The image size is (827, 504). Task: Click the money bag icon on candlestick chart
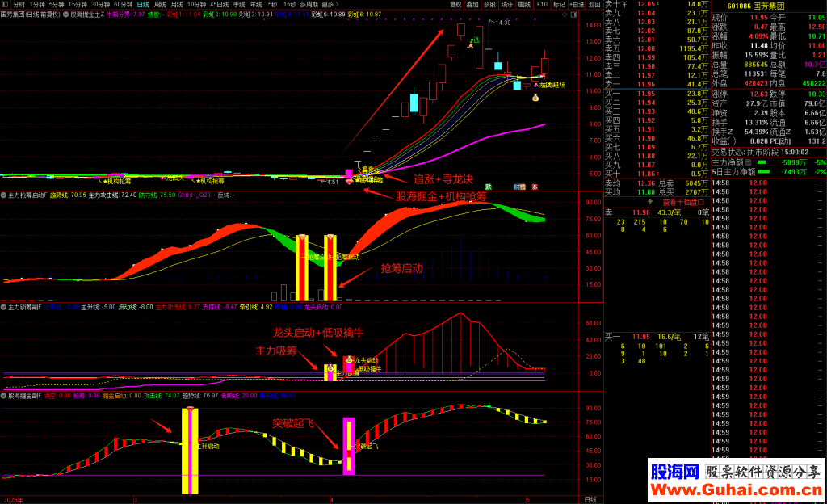click(535, 98)
